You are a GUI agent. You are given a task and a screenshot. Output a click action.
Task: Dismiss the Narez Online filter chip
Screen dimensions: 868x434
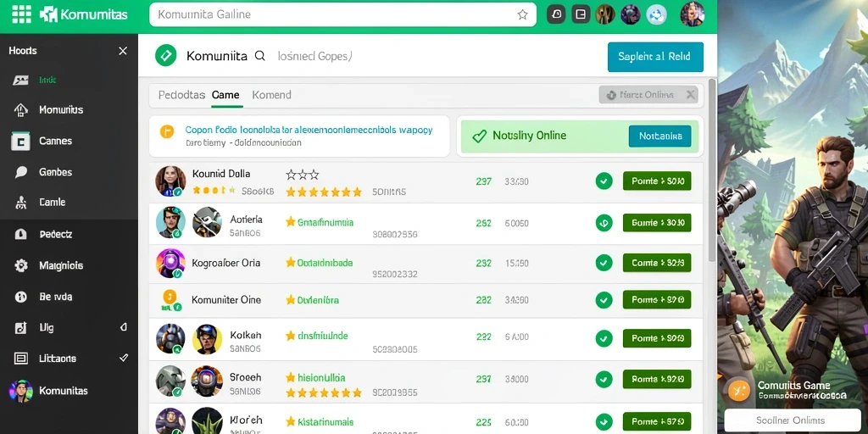[x=690, y=95]
